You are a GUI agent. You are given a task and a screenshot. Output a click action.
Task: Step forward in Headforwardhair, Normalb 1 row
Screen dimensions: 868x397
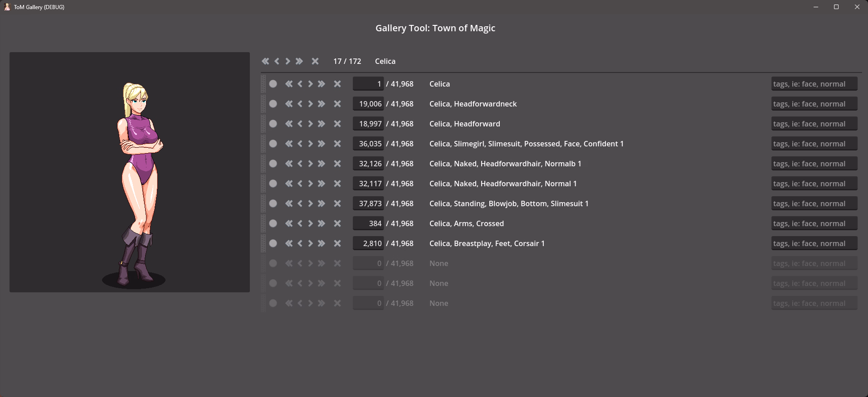point(311,164)
